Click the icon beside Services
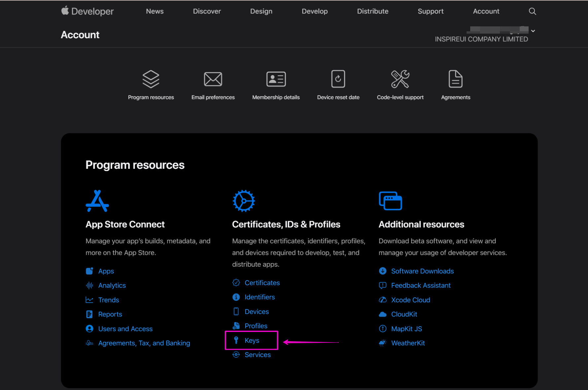The height and width of the screenshot is (390, 588). [236, 355]
